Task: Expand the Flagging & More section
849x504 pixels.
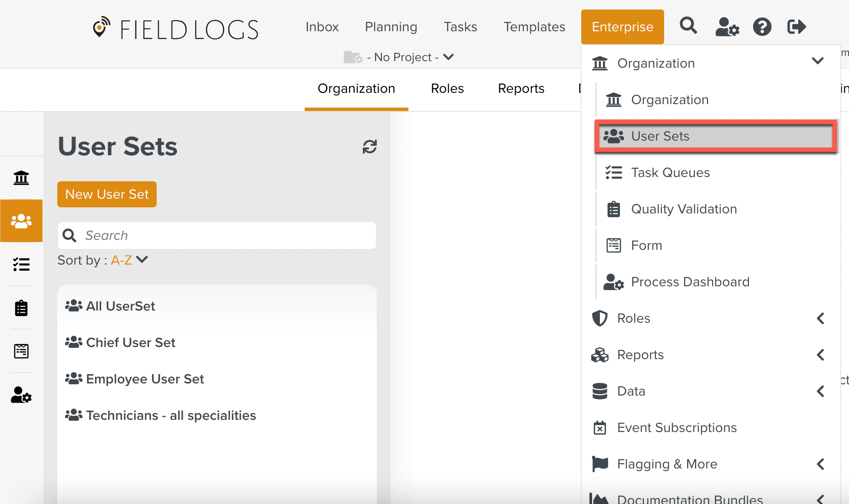Action: [x=820, y=464]
